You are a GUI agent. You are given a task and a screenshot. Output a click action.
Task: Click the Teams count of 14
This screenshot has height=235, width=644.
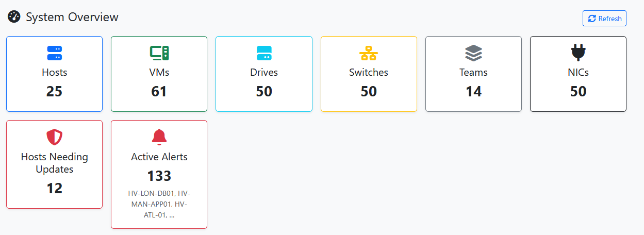tap(473, 91)
